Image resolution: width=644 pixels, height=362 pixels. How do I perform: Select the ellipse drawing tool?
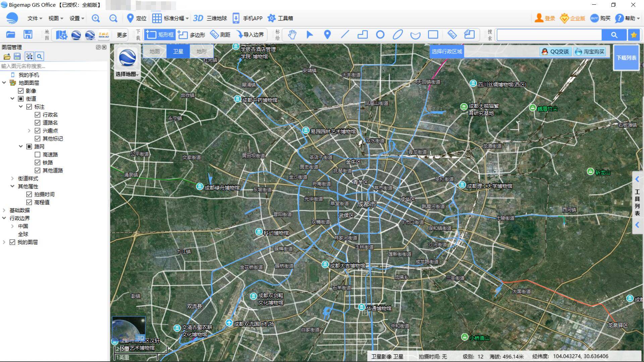398,35
